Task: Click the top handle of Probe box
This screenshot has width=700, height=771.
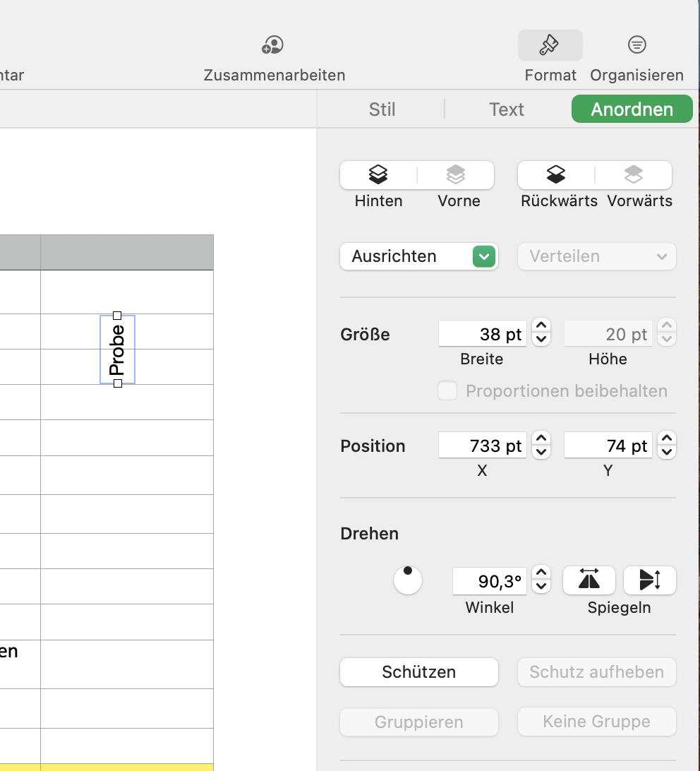Action: (x=117, y=316)
